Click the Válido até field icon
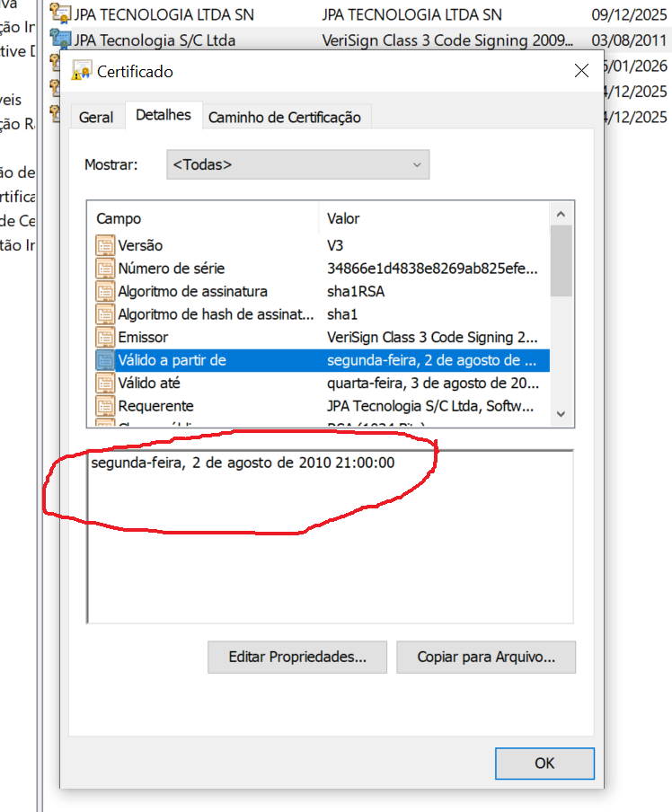This screenshot has width=672, height=812. pyautogui.click(x=105, y=384)
